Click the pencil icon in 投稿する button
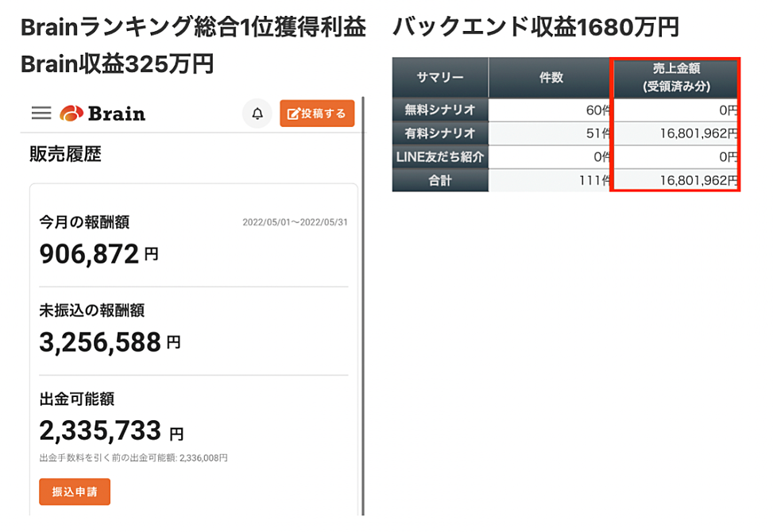 (293, 114)
